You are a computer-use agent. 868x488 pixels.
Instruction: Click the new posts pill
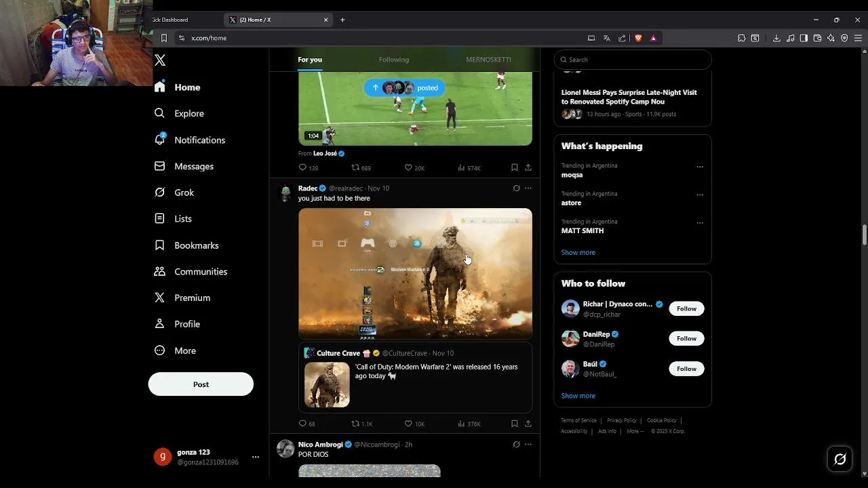[x=405, y=87]
